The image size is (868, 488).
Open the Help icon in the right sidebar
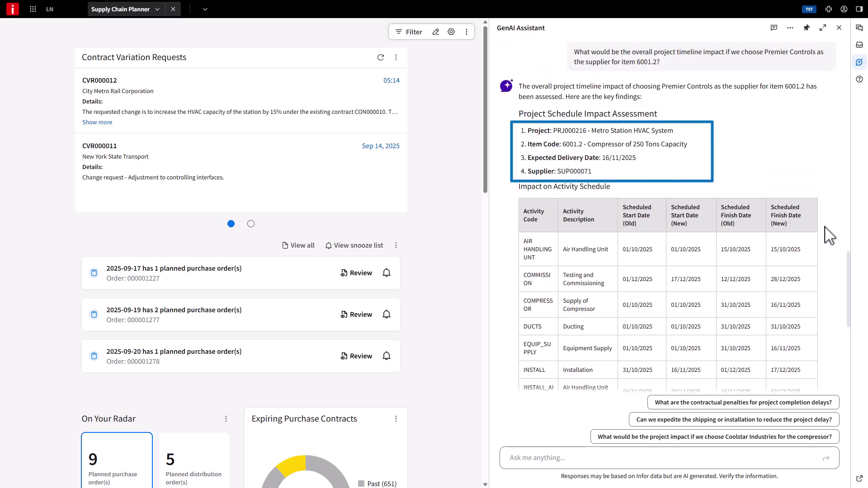[859, 79]
